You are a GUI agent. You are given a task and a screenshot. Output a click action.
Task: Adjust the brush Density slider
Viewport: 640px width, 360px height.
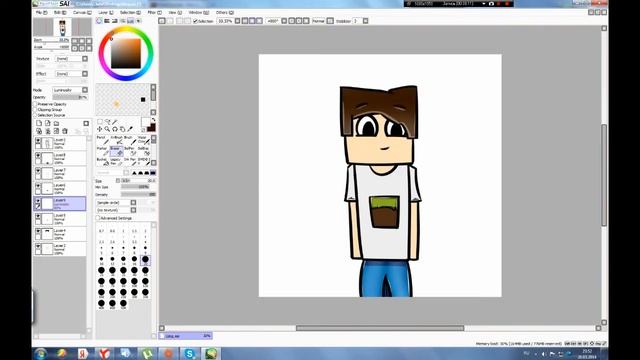click(x=138, y=194)
